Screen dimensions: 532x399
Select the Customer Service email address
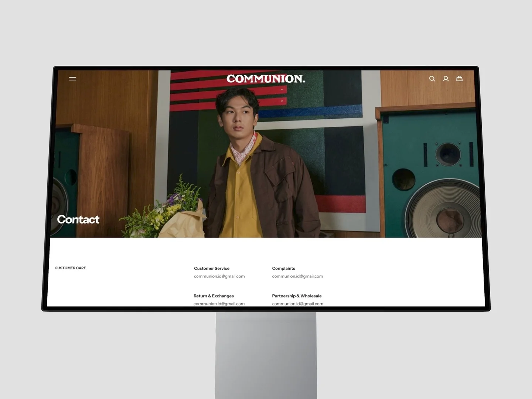(x=219, y=276)
